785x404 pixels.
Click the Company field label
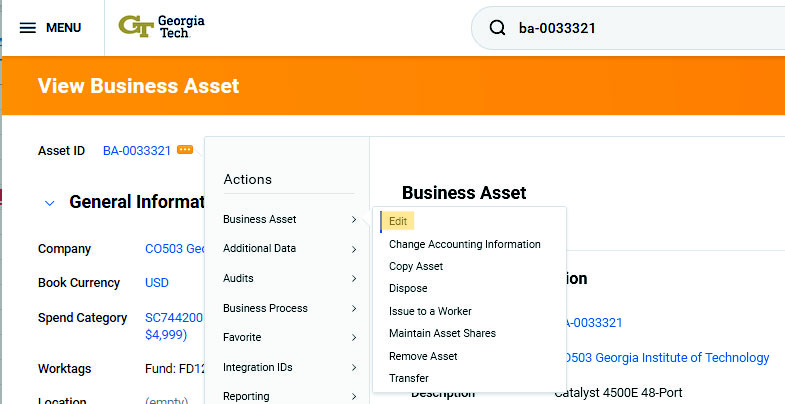point(65,249)
